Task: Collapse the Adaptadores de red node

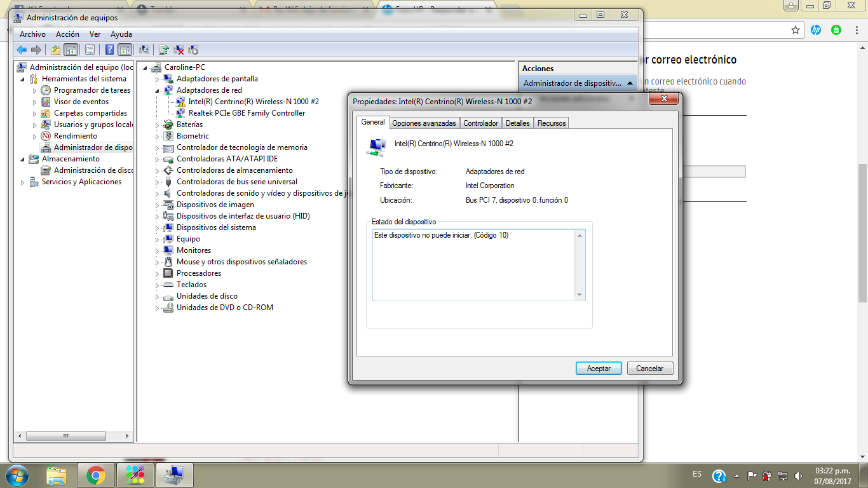Action: coord(158,90)
